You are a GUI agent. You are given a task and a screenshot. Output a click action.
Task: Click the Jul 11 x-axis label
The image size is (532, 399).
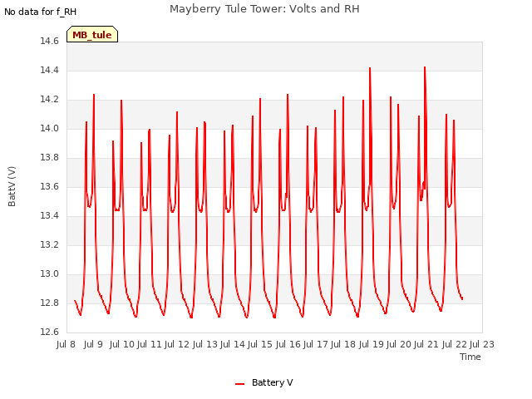pyautogui.click(x=150, y=344)
